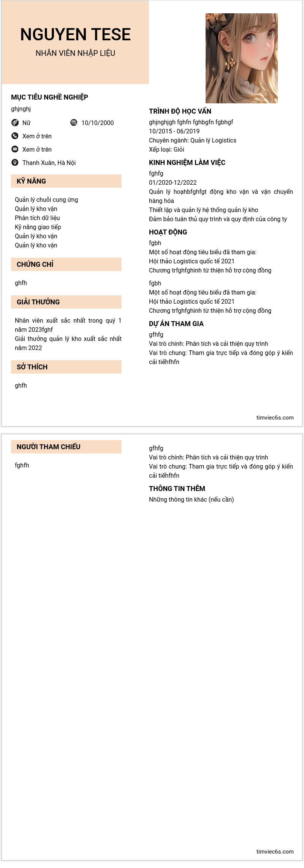The image size is (304, 868).
Task: Click the TRÌNH ĐỘ HỌC VẤN heading
Action: coord(180,111)
